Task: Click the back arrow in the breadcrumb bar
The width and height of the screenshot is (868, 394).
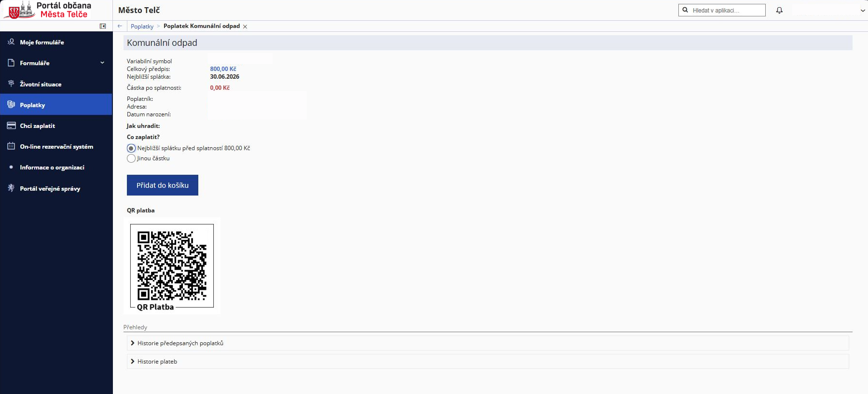Action: point(120,26)
